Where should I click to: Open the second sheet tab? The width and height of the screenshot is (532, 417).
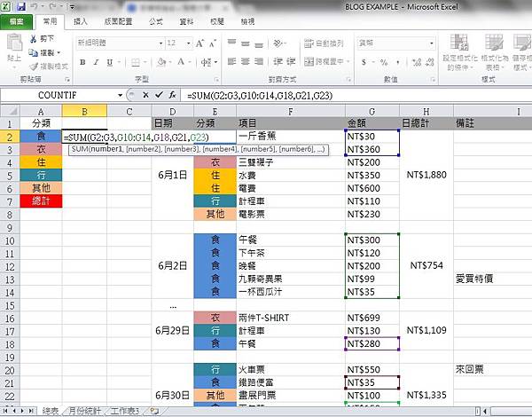[x=85, y=411]
